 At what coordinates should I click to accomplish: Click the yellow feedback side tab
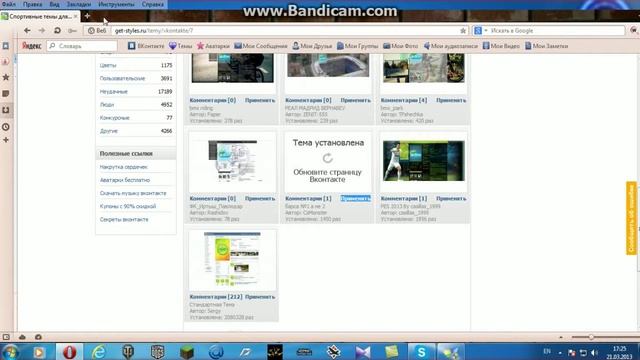pyautogui.click(x=631, y=218)
